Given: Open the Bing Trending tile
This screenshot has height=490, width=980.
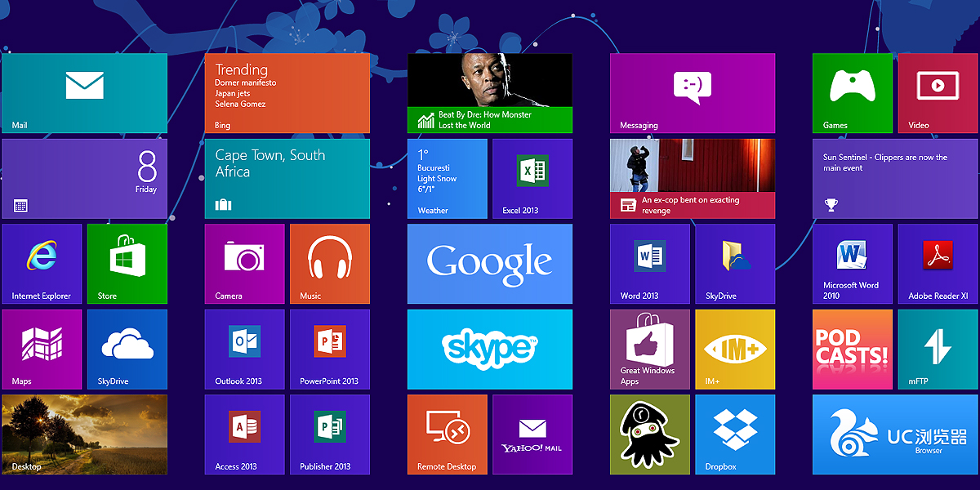Looking at the screenshot, I should coord(287,93).
